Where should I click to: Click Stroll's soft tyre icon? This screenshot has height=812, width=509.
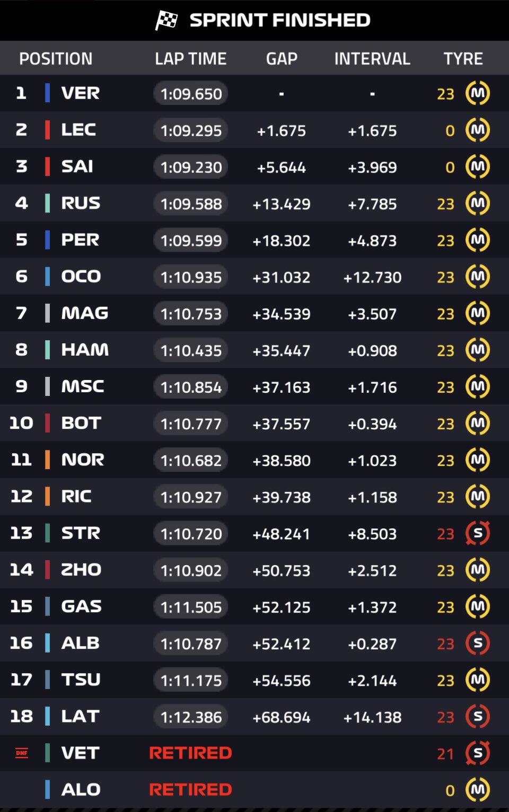point(478,533)
